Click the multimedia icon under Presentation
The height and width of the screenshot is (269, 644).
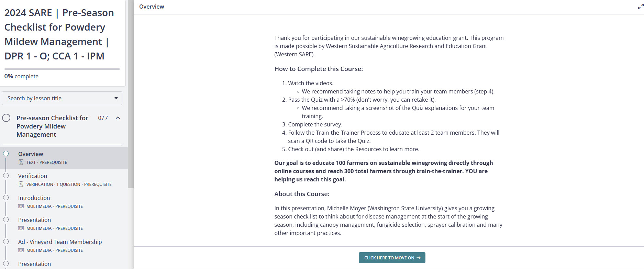pyautogui.click(x=21, y=228)
